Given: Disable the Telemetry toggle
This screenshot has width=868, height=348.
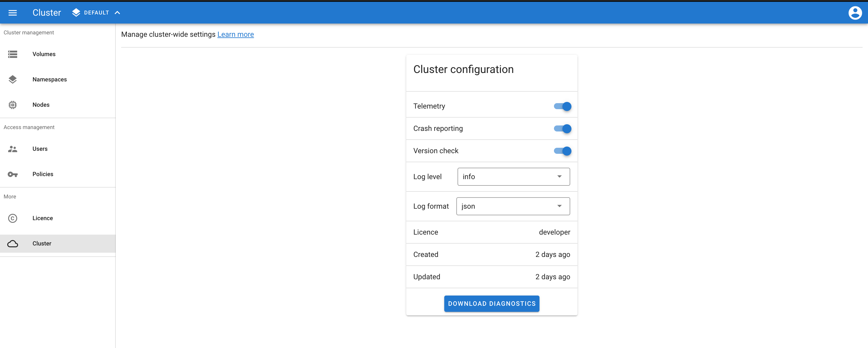Looking at the screenshot, I should click(562, 106).
